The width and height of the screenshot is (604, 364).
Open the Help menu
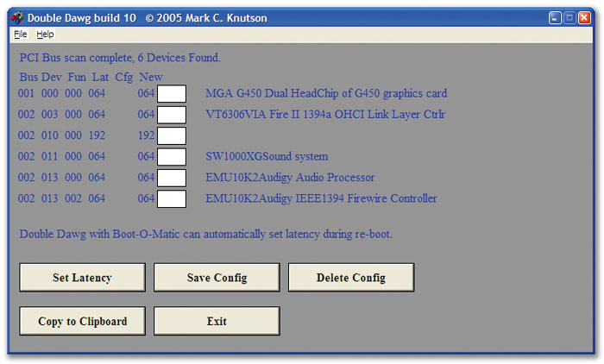point(45,35)
